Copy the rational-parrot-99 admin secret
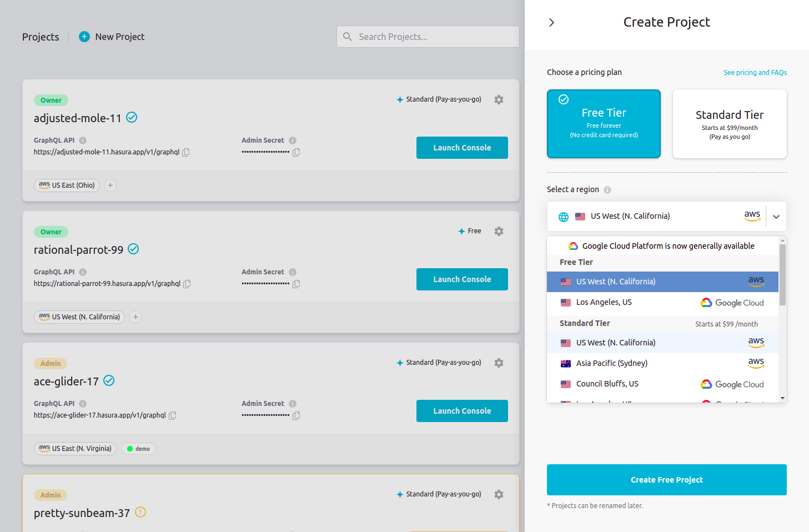Viewport: 809px width, 532px height. 296,284
